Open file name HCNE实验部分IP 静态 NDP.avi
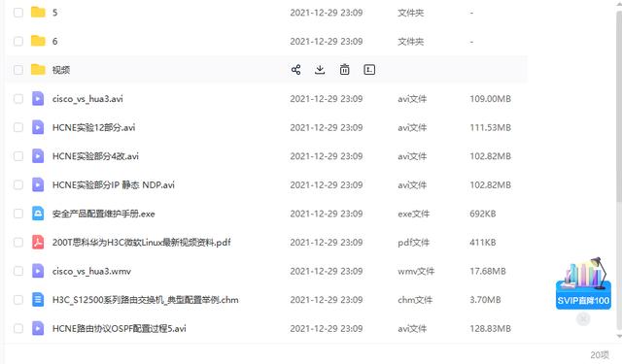This screenshot has width=622, height=364. coord(114,185)
